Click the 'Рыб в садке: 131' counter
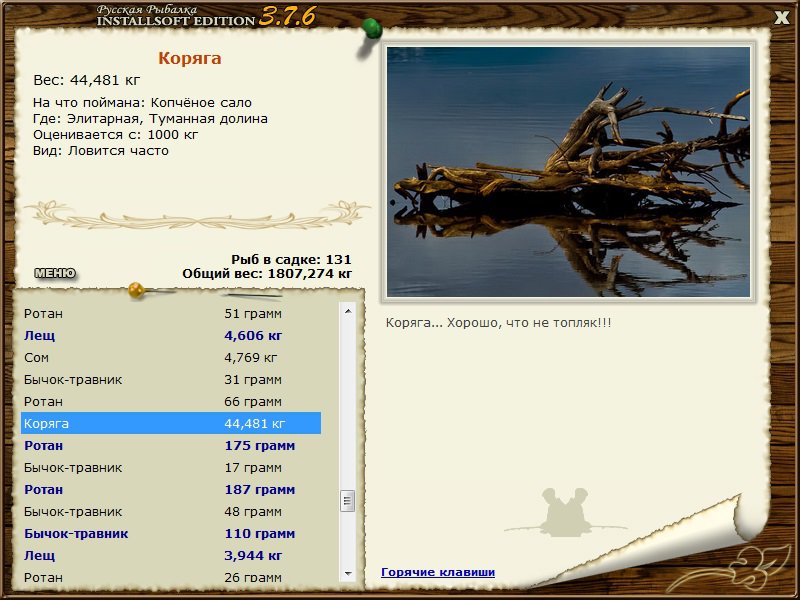 (291, 260)
